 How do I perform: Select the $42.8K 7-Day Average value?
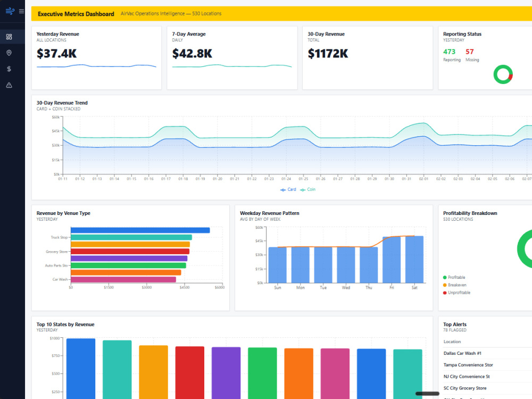pos(192,53)
